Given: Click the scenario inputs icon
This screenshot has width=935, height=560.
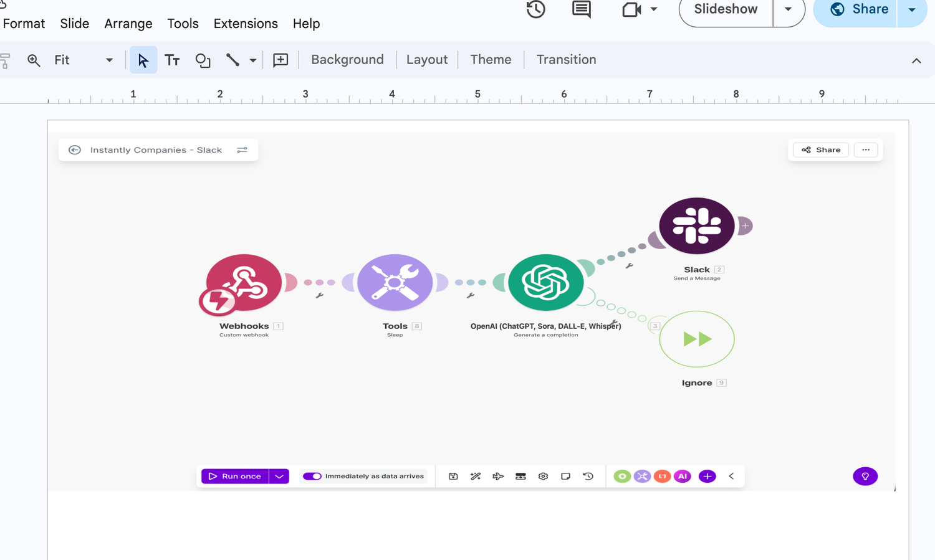Looking at the screenshot, I should coord(520,477).
